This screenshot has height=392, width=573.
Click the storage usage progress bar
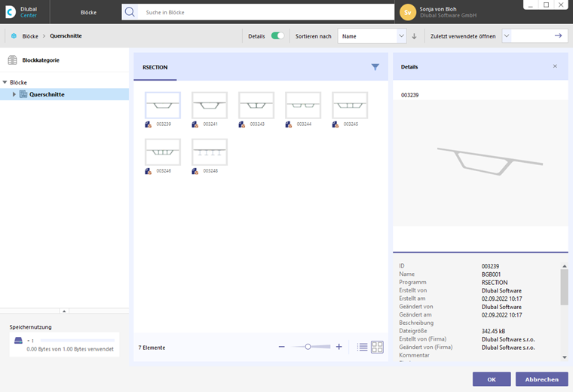click(78, 340)
